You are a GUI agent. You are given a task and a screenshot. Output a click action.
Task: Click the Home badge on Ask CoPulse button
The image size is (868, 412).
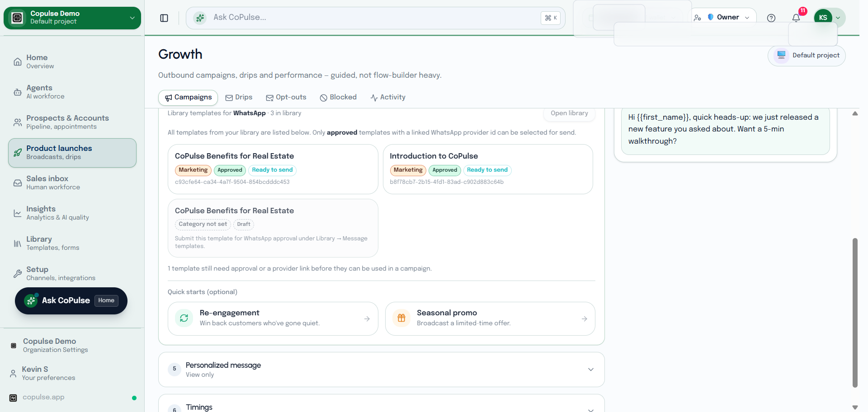(x=106, y=301)
